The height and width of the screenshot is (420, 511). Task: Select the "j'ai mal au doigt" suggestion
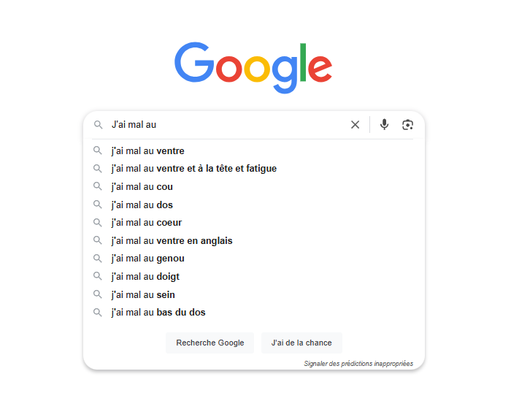click(x=145, y=277)
